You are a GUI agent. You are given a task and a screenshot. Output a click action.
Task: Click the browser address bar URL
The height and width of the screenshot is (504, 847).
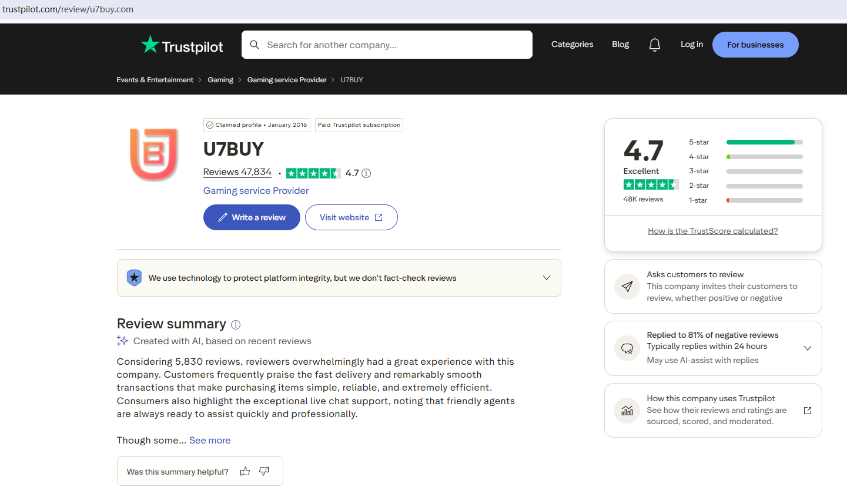[68, 9]
